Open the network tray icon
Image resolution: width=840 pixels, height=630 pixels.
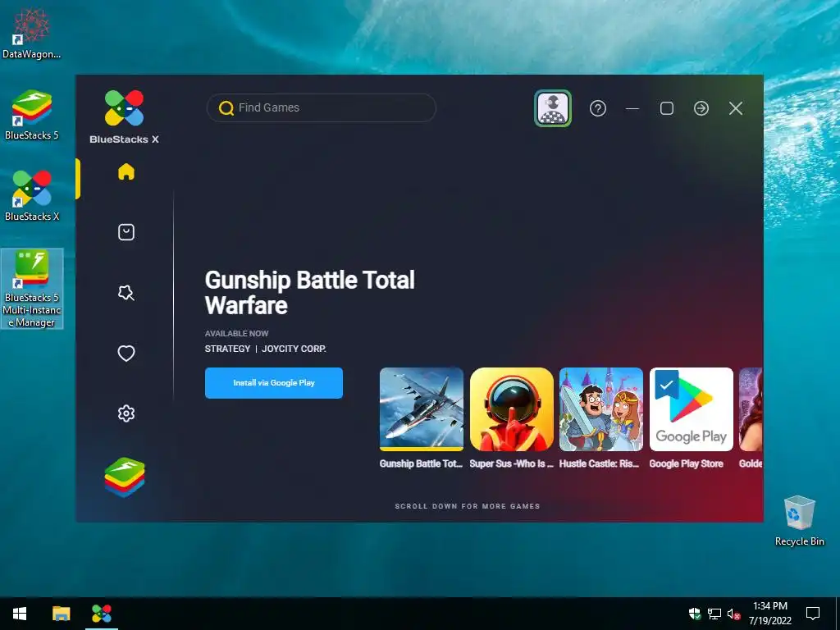(714, 614)
